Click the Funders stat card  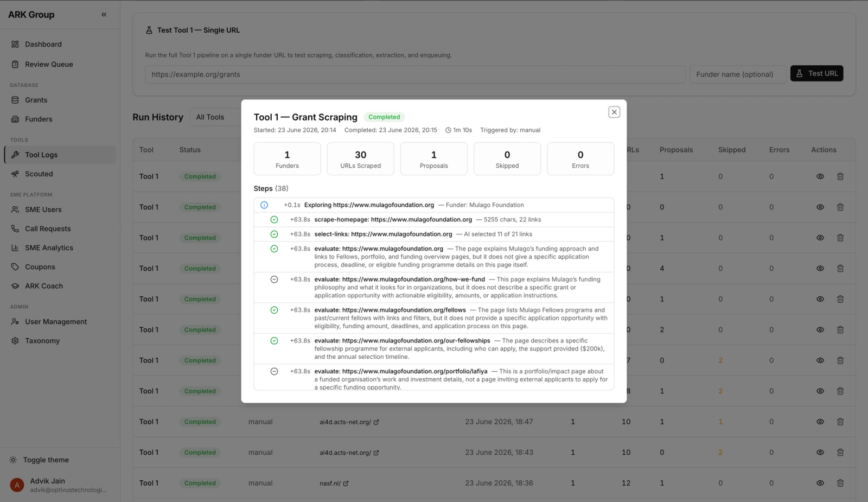287,159
